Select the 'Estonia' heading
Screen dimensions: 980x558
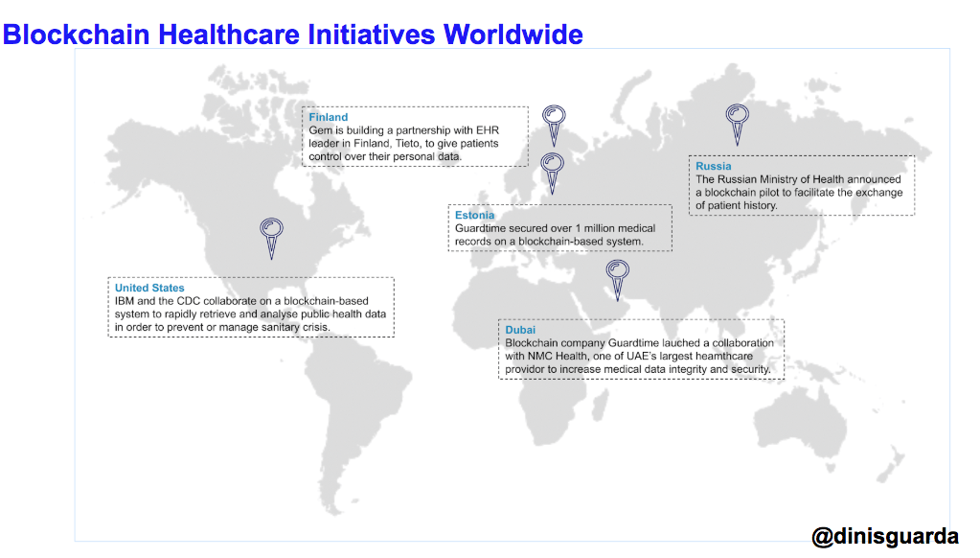(x=474, y=215)
